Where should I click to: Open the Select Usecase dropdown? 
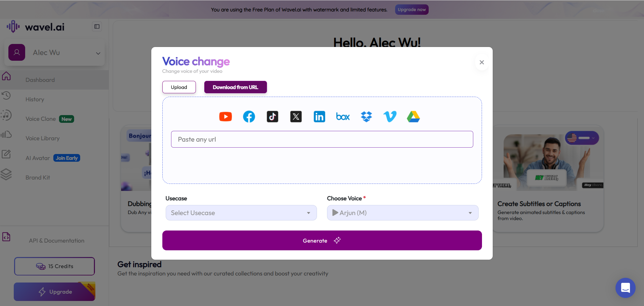(241, 213)
